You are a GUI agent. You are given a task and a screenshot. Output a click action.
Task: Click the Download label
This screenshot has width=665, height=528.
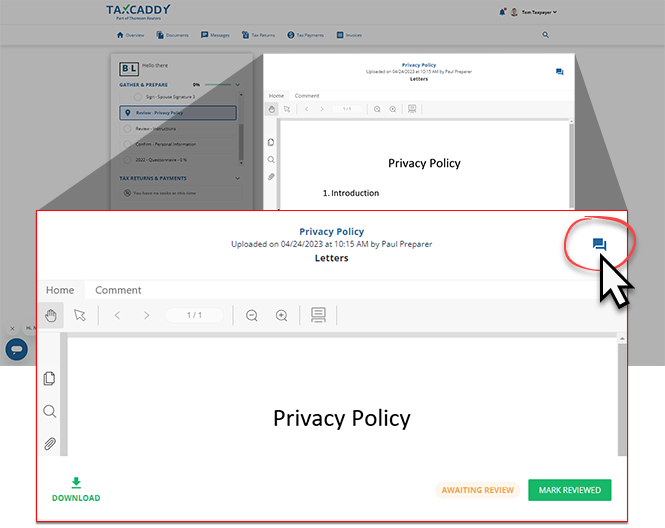76,498
